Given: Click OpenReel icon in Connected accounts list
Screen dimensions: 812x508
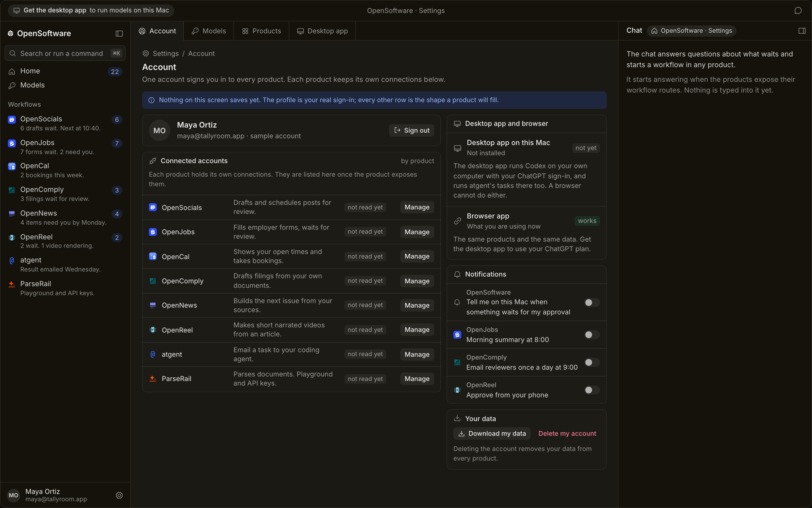Looking at the screenshot, I should [x=153, y=330].
